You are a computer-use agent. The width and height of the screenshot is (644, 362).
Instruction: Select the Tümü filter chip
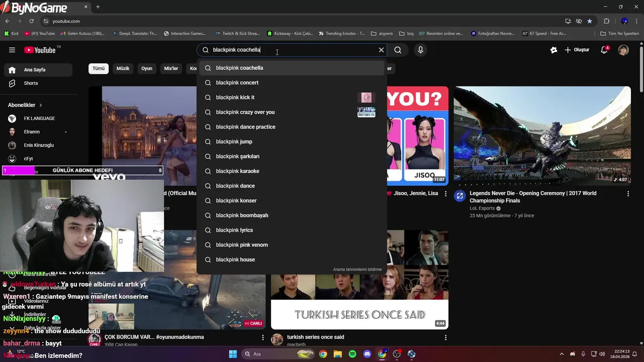click(x=99, y=68)
